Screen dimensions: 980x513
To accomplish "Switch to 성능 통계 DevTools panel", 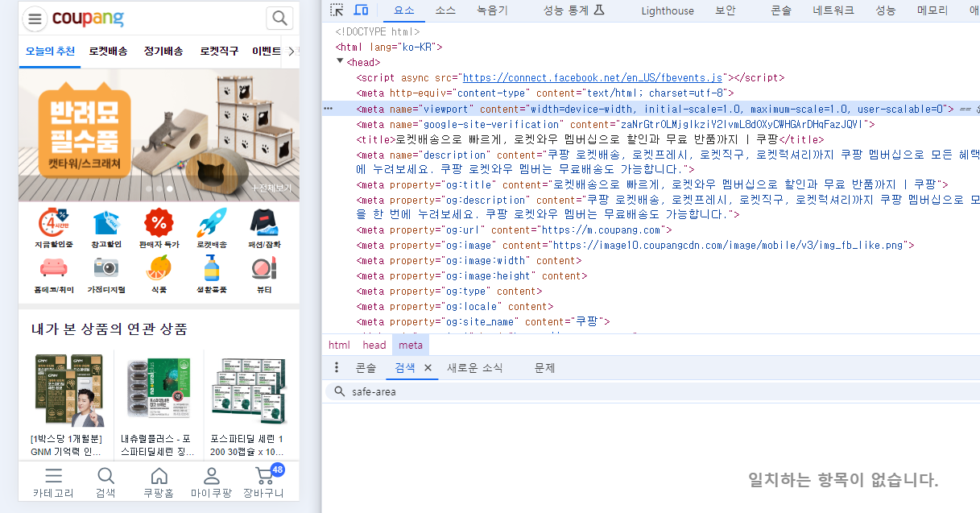I will pos(573,10).
